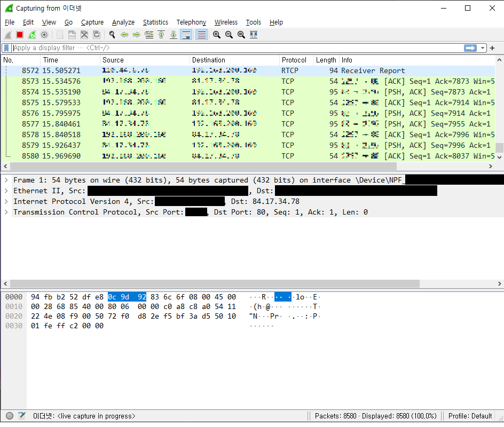The width and height of the screenshot is (504, 427).
Task: Select packet 8574 in the list
Action: [248, 92]
